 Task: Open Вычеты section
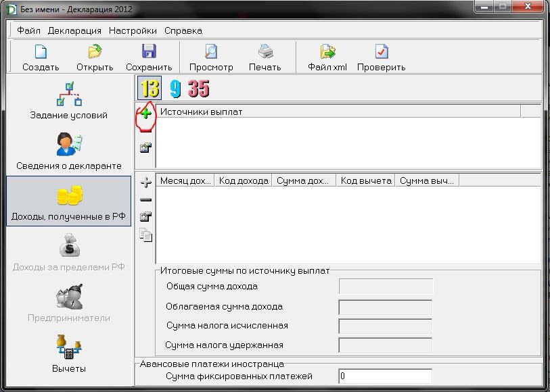(69, 354)
